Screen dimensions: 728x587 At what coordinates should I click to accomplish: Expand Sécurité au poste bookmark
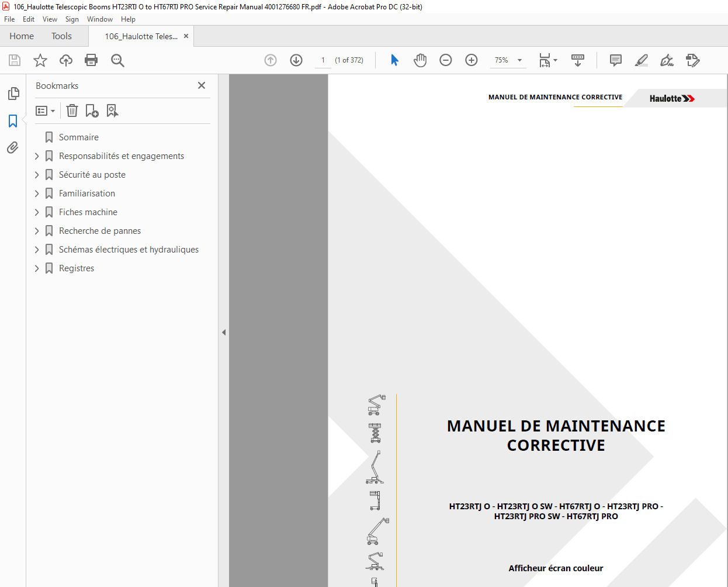click(37, 175)
